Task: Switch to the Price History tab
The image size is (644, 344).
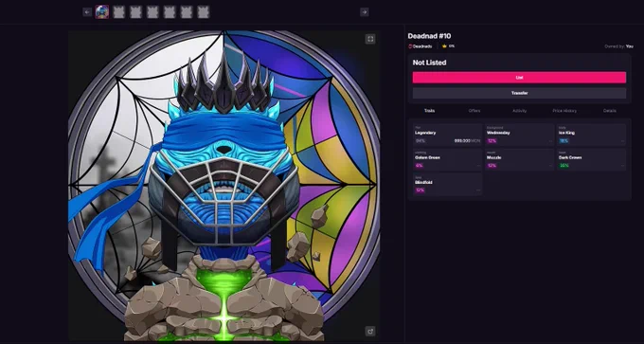Action: 564,111
